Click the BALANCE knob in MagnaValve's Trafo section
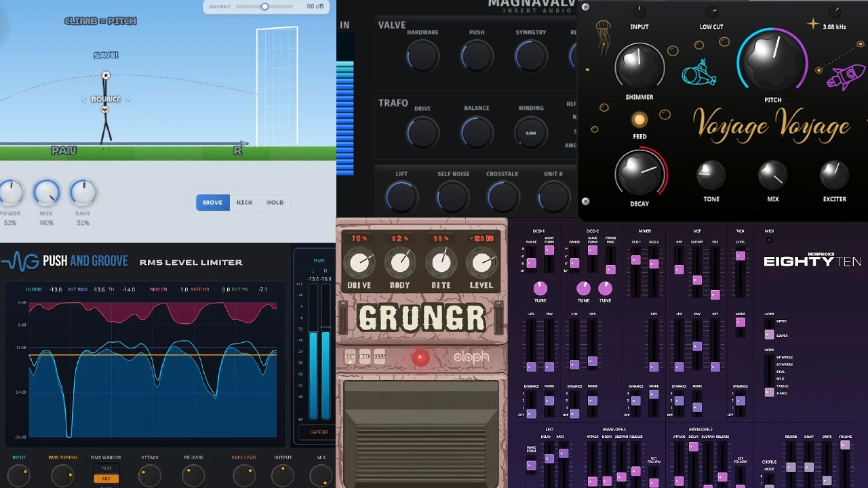The width and height of the screenshot is (868, 488). 477,132
